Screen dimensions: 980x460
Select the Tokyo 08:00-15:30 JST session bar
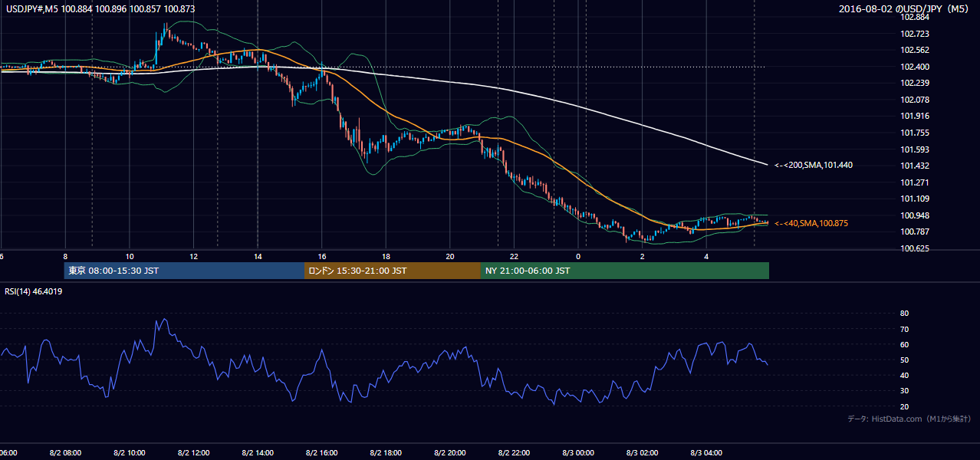184,271
